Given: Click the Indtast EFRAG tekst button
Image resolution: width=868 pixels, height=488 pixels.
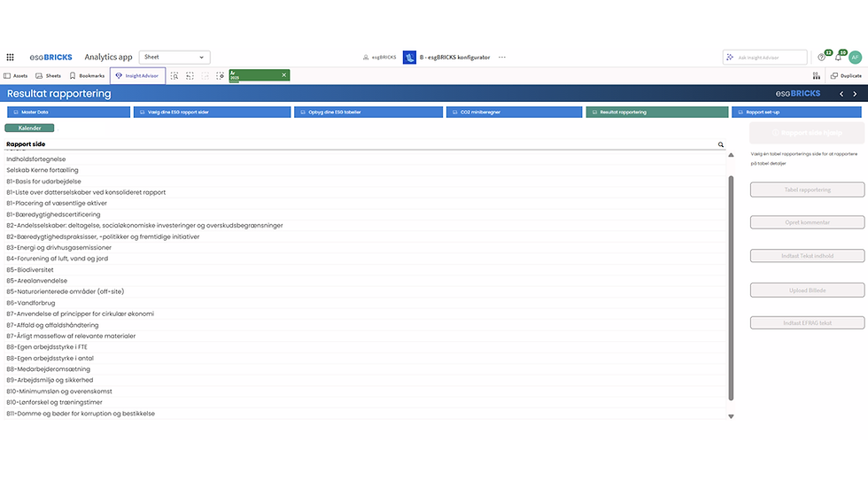Looking at the screenshot, I should tap(807, 322).
